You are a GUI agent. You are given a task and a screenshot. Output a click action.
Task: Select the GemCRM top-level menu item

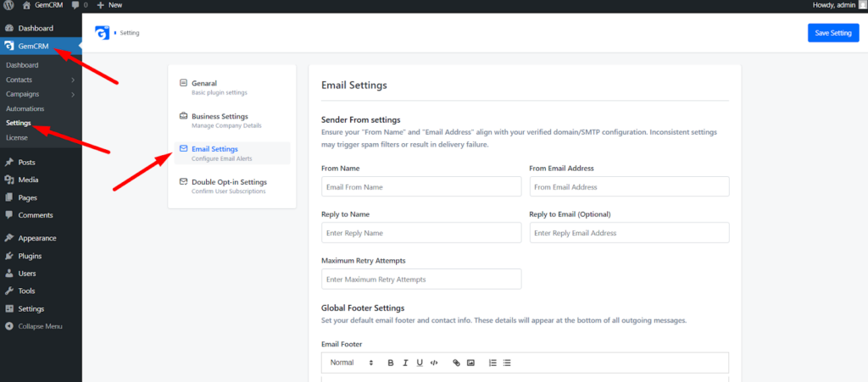pyautogui.click(x=41, y=46)
